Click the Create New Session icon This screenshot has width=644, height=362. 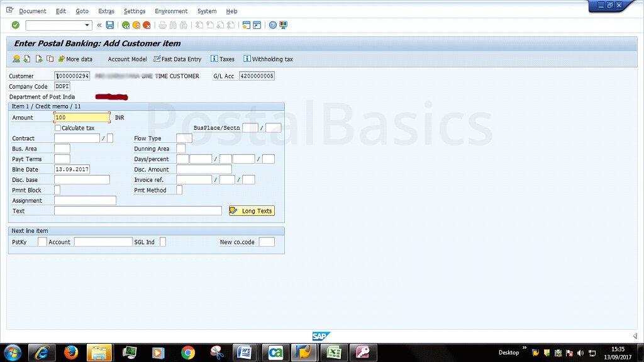click(246, 25)
